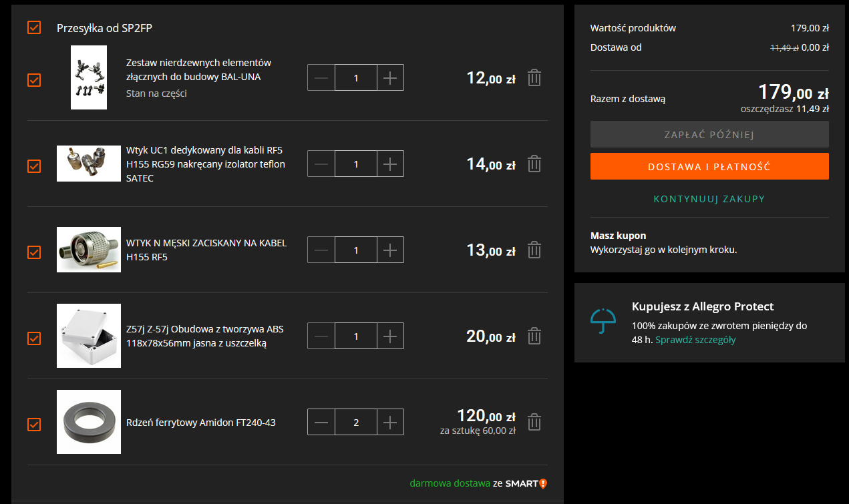The image size is (849, 504).
Task: Click the BAL-UNA set thumbnail image
Action: pos(89,77)
